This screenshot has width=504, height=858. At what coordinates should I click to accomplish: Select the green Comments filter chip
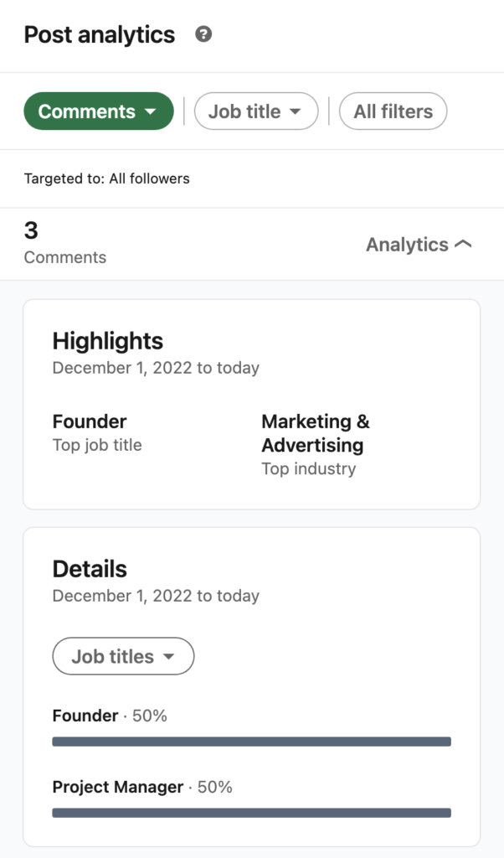98,111
